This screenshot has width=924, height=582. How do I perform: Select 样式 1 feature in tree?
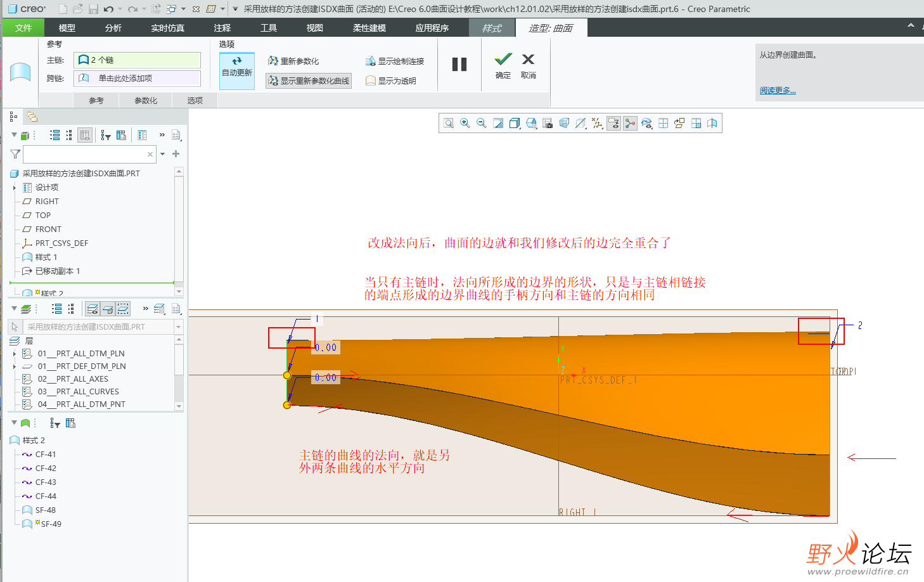pos(46,257)
